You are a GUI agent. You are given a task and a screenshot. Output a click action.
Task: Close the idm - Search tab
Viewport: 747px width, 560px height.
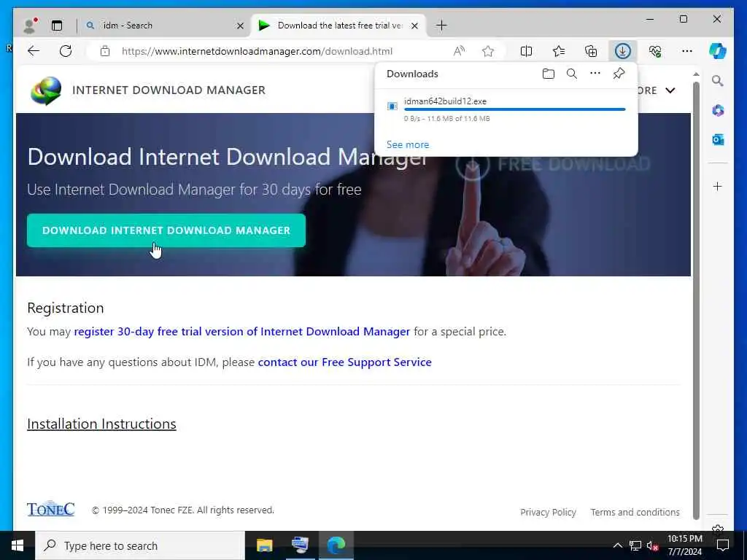click(x=240, y=26)
